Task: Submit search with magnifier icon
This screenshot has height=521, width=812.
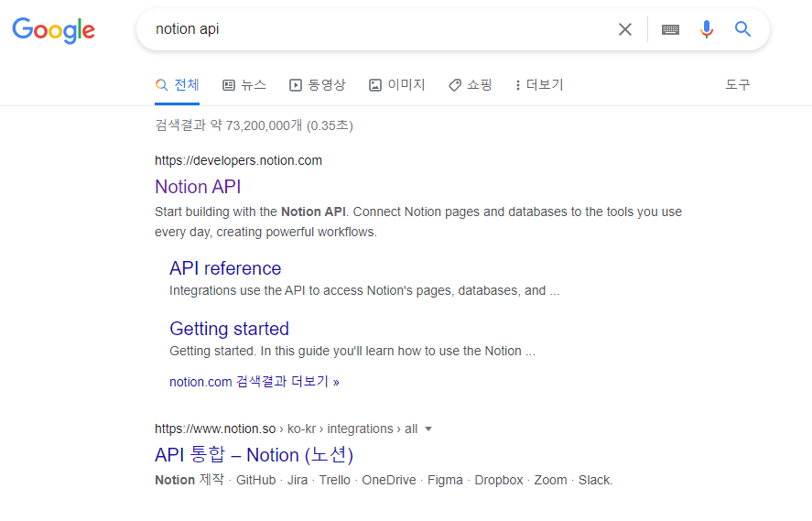Action: 742,29
